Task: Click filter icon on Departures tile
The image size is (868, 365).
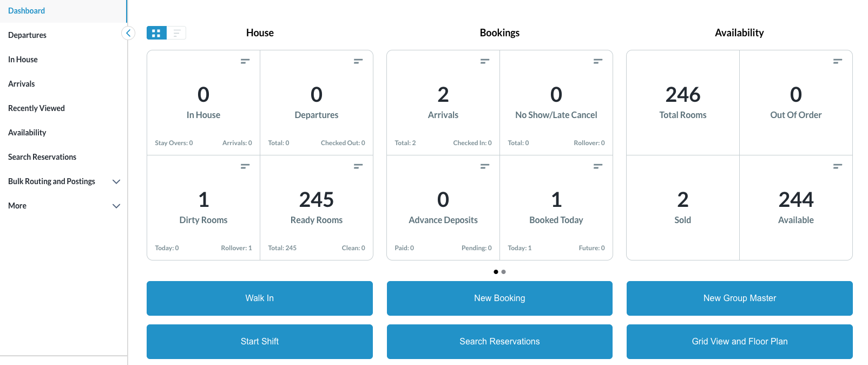Action: pos(358,61)
